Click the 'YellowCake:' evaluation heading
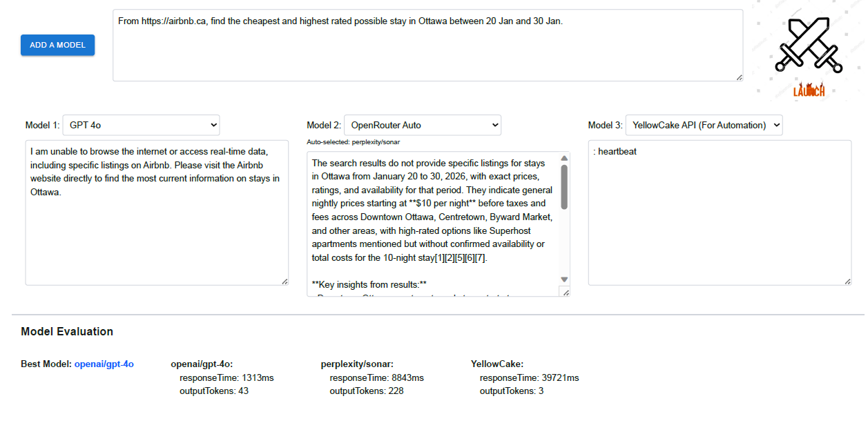Viewport: 868px width, 423px height. (497, 364)
